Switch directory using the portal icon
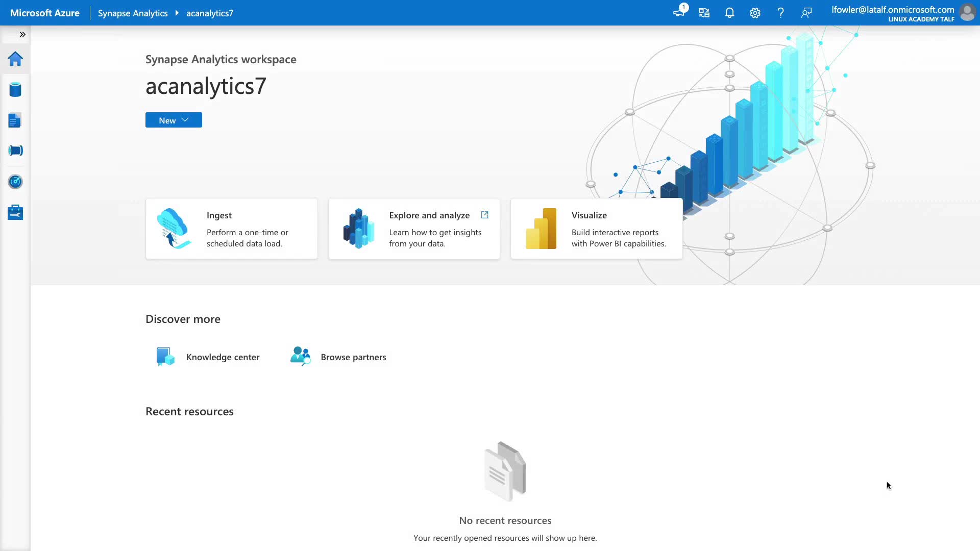 (704, 13)
